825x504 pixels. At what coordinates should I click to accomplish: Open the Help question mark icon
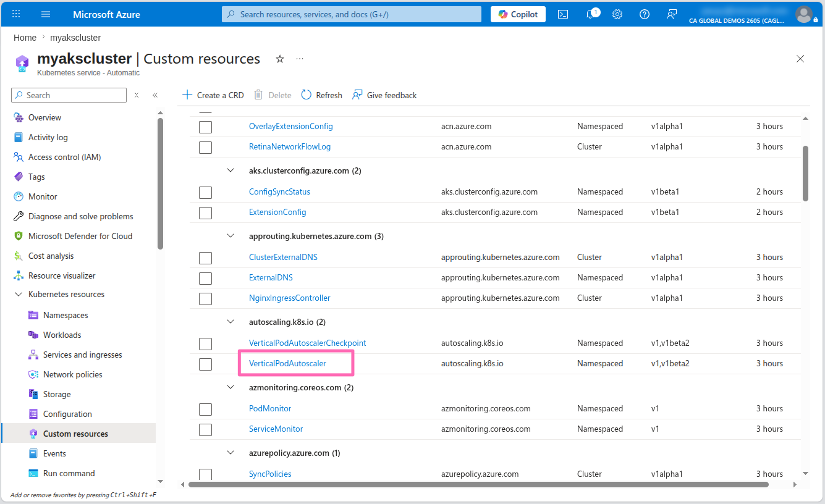pos(645,14)
